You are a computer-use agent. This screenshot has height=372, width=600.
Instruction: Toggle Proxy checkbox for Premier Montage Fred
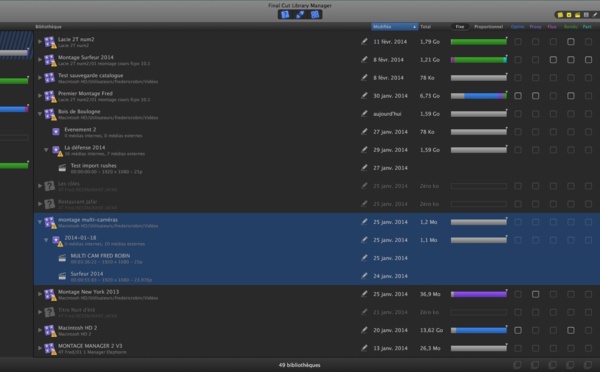click(535, 96)
